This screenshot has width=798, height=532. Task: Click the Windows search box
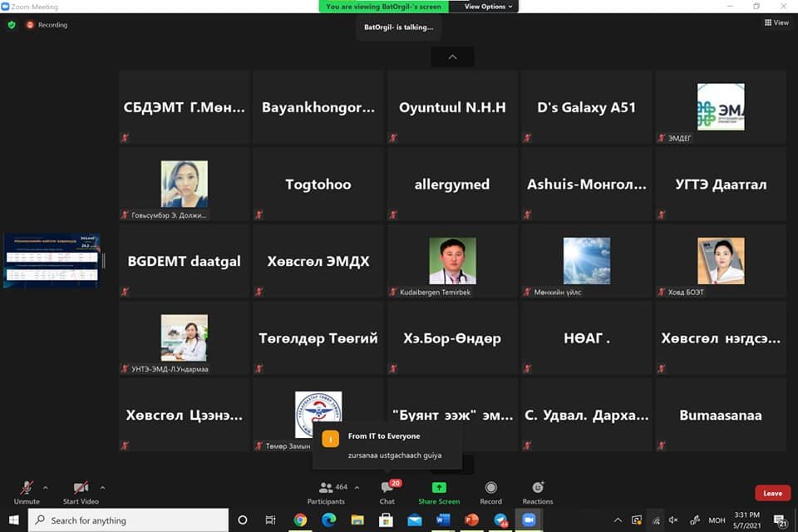(129, 520)
